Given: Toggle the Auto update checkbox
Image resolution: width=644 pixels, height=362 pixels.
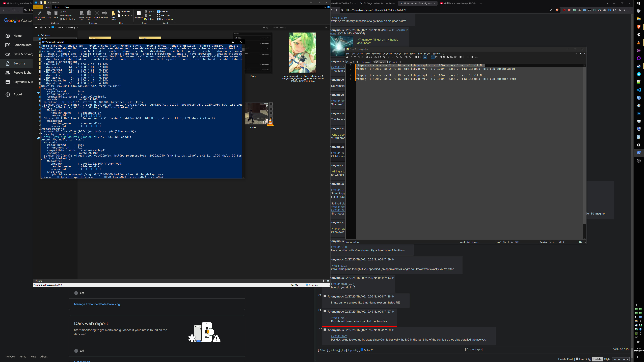Looking at the screenshot, I should (x=362, y=349).
